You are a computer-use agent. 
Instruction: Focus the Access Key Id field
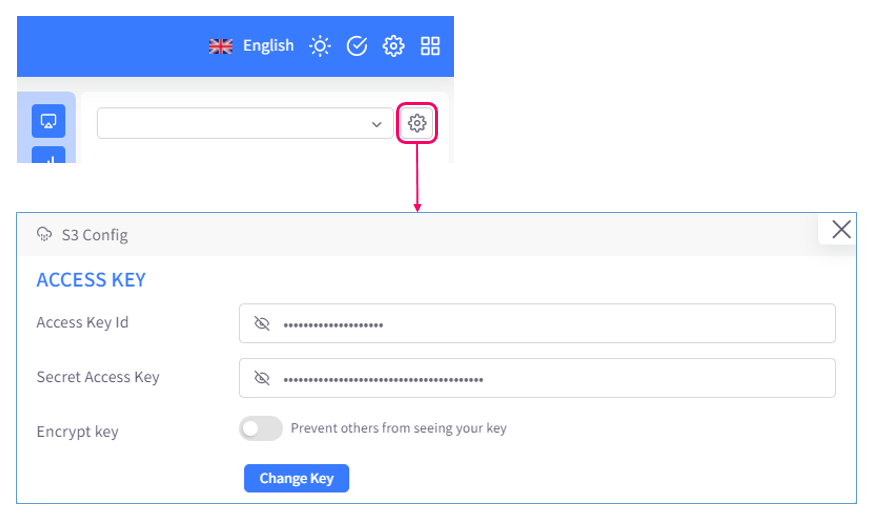[x=537, y=323]
